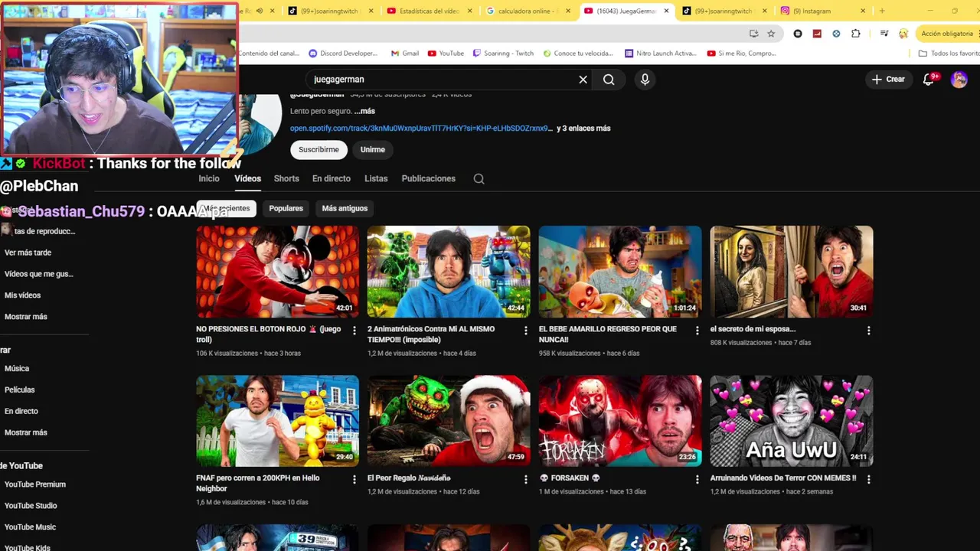Open Mis vídeos in sidebar
Image resolution: width=980 pixels, height=551 pixels.
tap(22, 295)
